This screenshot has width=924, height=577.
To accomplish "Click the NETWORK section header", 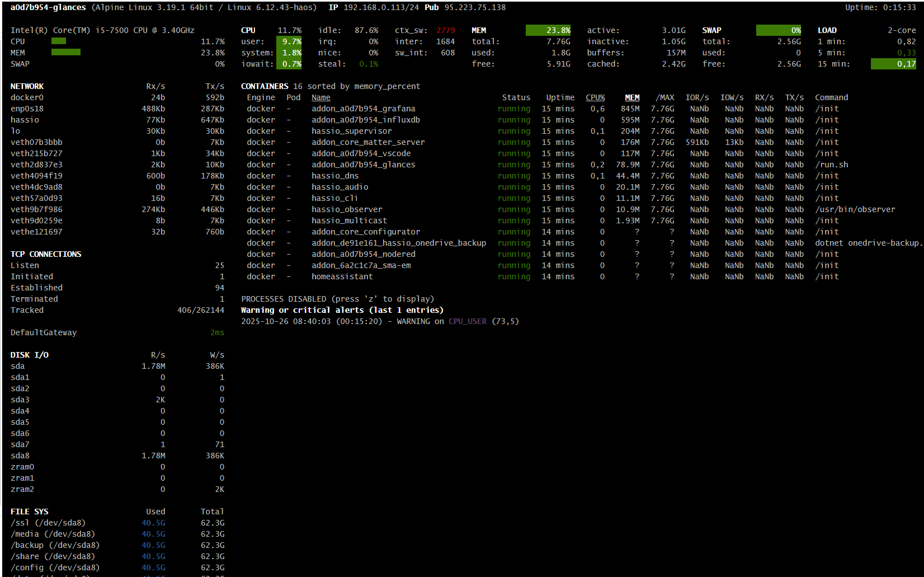I will [x=27, y=86].
